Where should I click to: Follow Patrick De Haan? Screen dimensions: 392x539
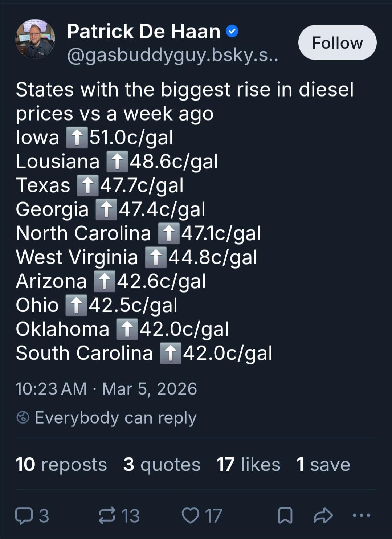[x=337, y=43]
